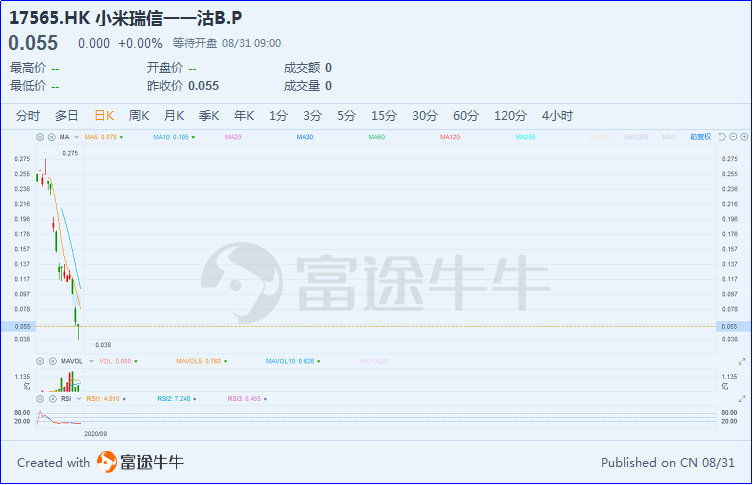Switch to 4小时 chart interval

point(557,116)
